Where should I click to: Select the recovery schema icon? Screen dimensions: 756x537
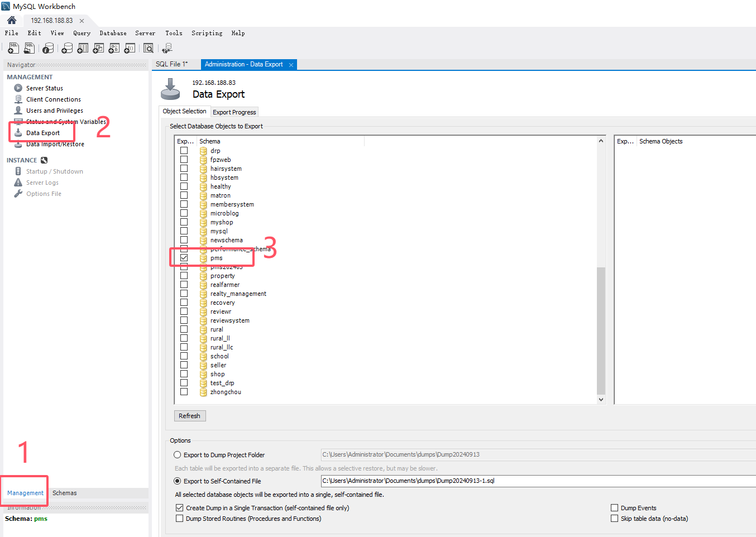click(x=203, y=303)
